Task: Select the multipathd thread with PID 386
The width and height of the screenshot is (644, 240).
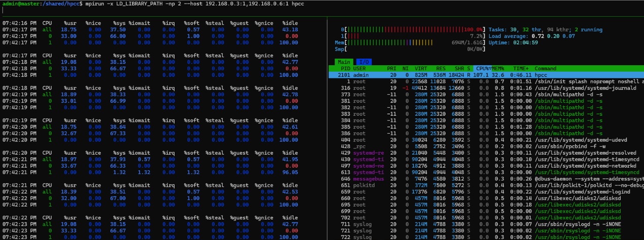Action: [486, 133]
